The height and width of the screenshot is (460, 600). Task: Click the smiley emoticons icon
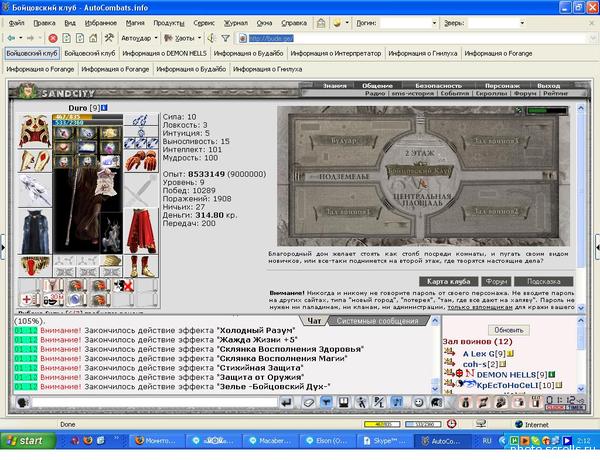pos(419,402)
